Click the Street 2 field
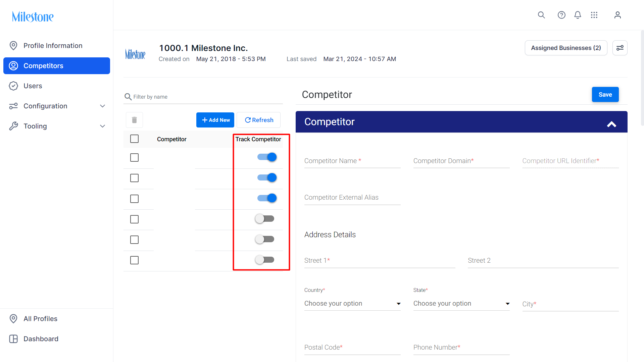 543,261
